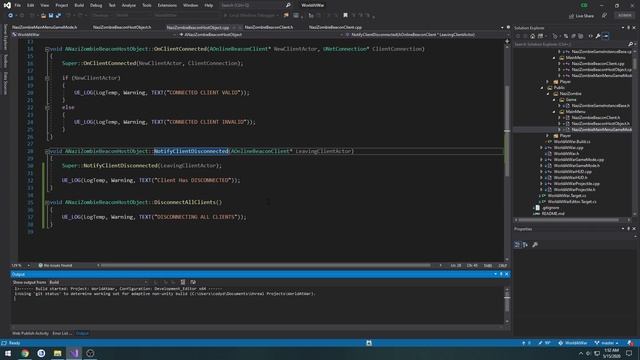The width and height of the screenshot is (640, 360).
Task: Select WorldAtWarEditor.Target.cs file
Action: click(572, 202)
